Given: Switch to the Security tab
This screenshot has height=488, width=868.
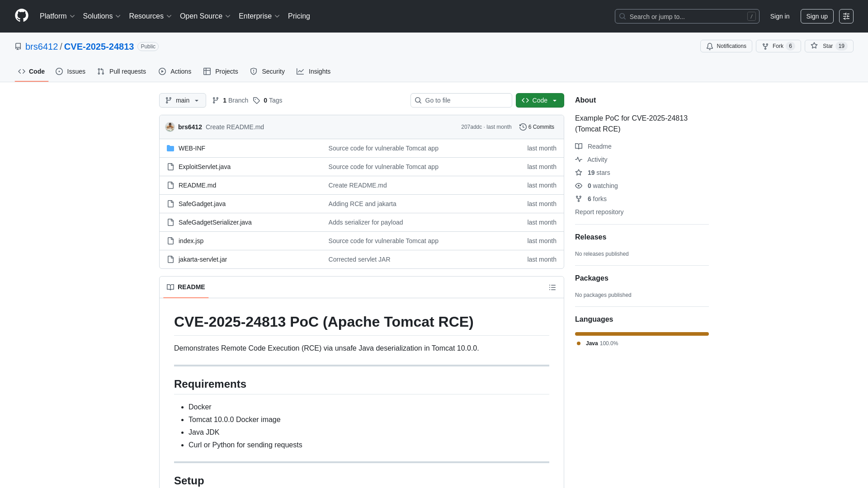Looking at the screenshot, I should 267,71.
